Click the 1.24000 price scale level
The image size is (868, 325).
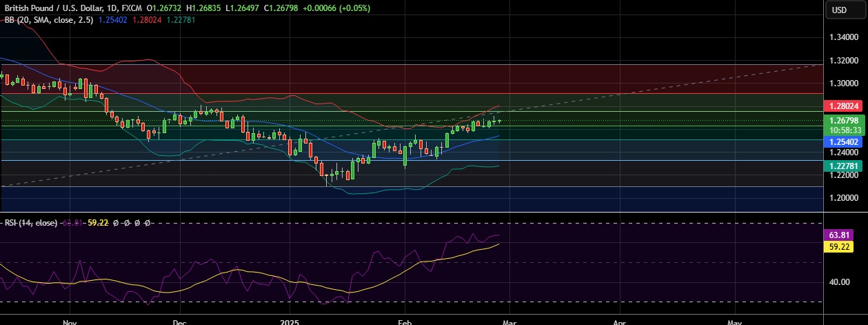844,152
